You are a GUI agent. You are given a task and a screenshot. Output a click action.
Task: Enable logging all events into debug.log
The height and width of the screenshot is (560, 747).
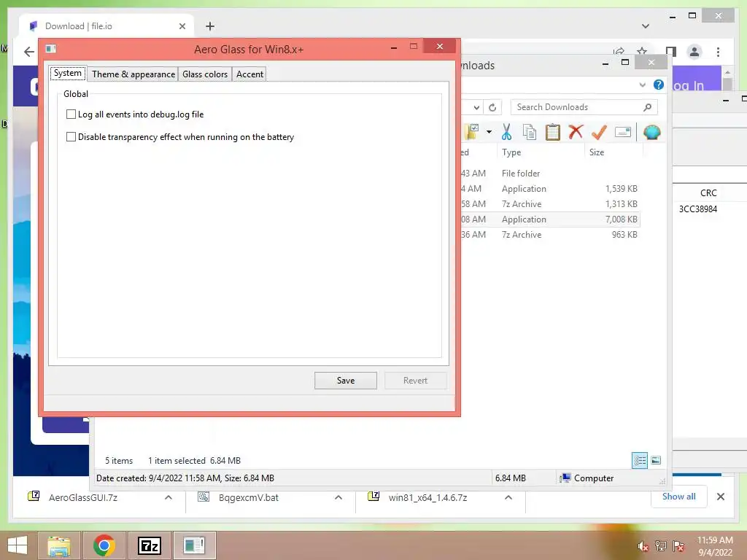[x=71, y=114]
